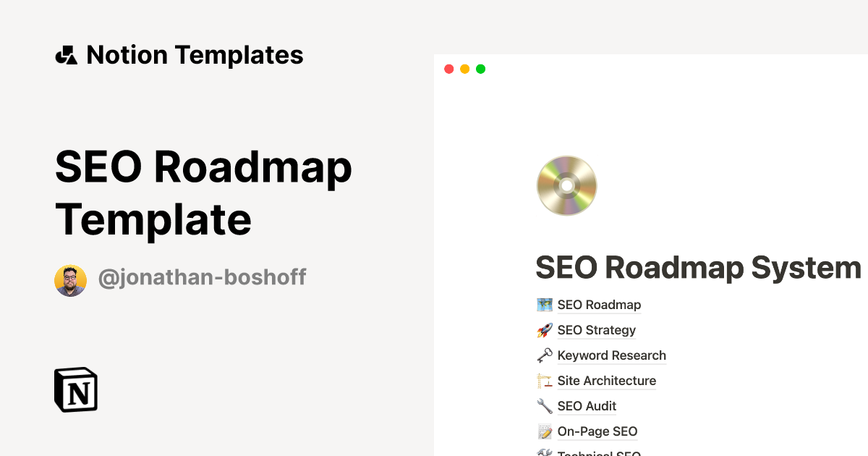Click the key icon beside Keyword Research

(545, 355)
